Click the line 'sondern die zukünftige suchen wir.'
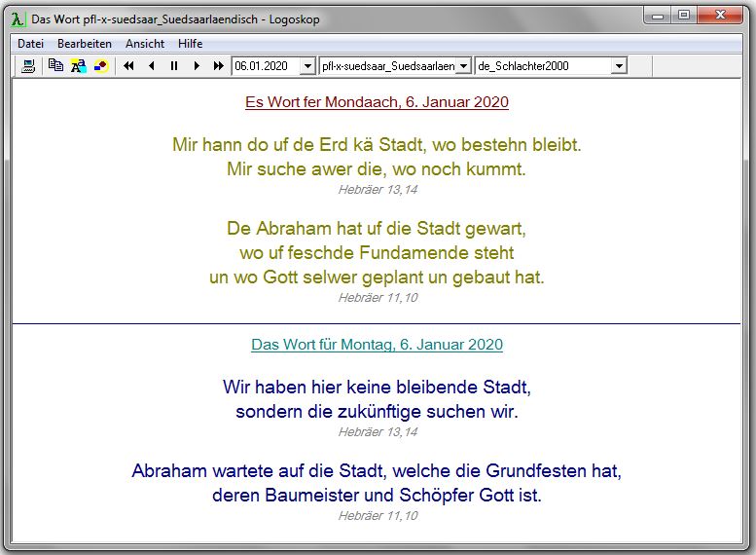This screenshot has width=756, height=555. (x=377, y=412)
